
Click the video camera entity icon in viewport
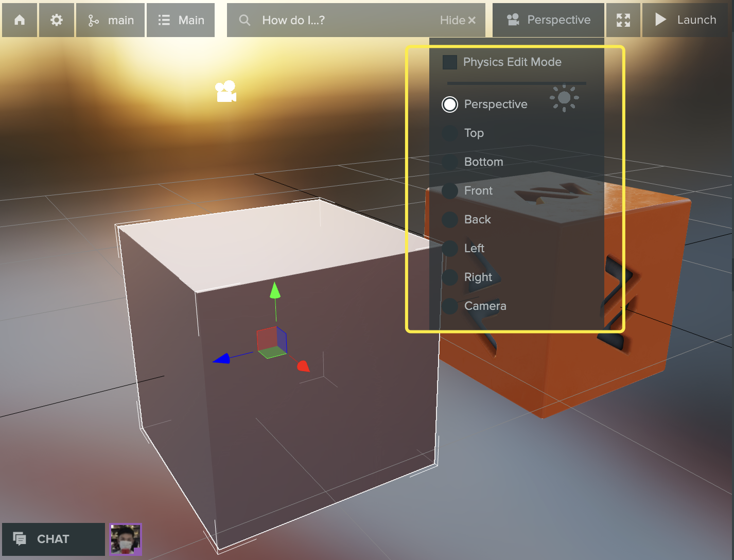tap(225, 92)
